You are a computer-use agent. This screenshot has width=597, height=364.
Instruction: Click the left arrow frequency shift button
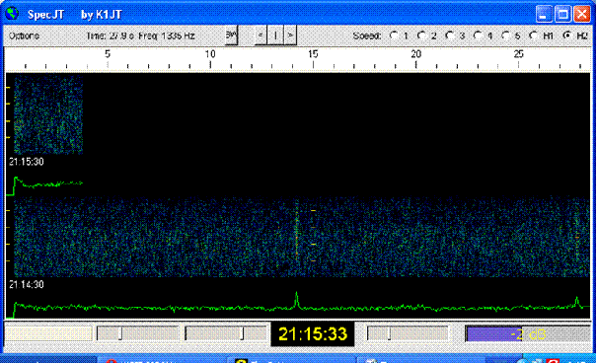coord(261,36)
